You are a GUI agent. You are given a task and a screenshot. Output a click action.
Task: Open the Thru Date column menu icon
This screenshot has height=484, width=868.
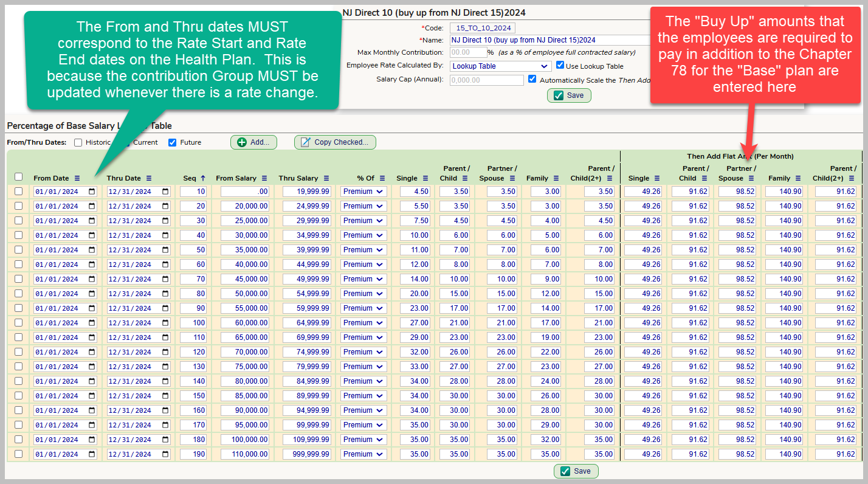[x=149, y=178]
